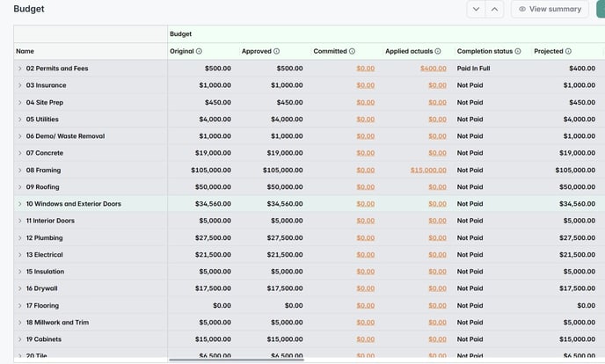Expand the 15 Insulation row
Screen dimensions: 605x364
point(19,272)
